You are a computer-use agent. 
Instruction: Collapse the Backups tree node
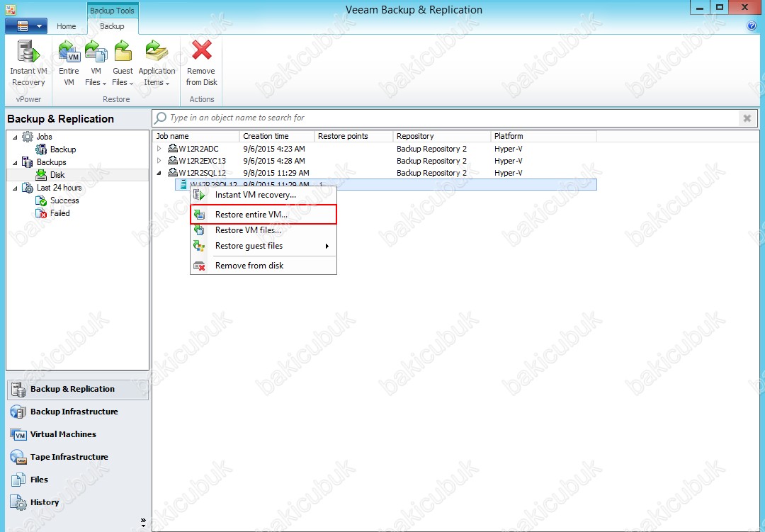click(15, 162)
